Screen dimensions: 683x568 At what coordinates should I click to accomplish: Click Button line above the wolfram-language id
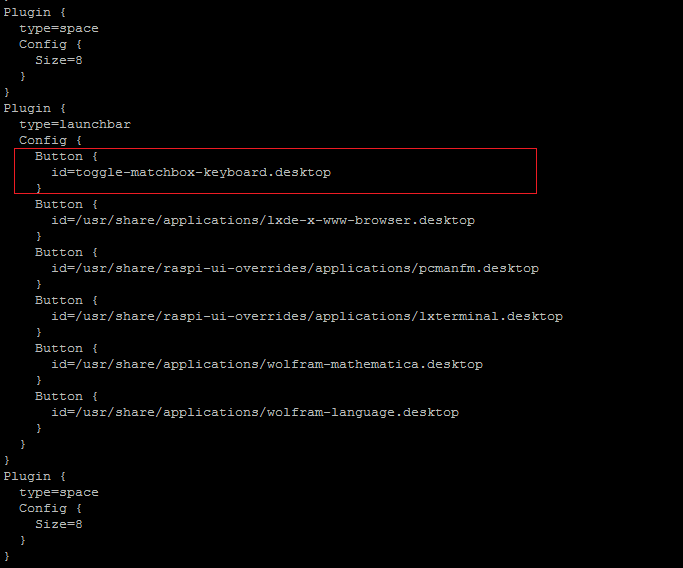pyautogui.click(x=66, y=396)
